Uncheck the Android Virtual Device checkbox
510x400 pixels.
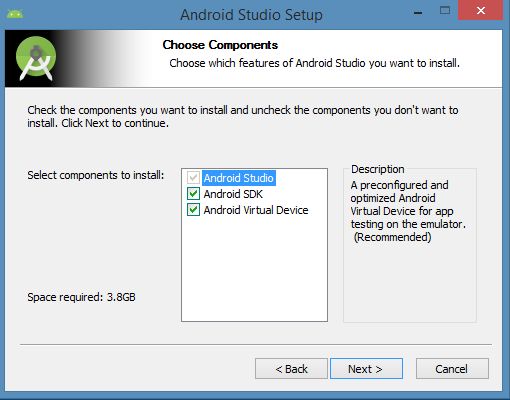pyautogui.click(x=193, y=210)
